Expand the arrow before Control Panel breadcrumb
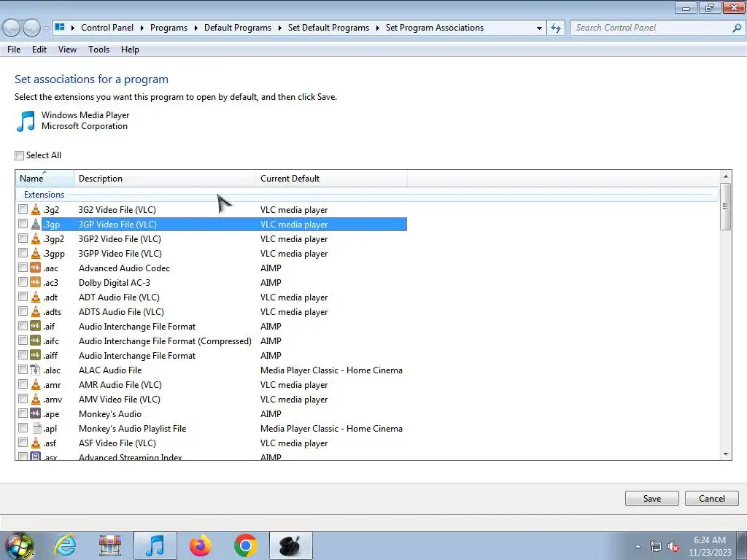Image resolution: width=747 pixels, height=560 pixels. 73,28
